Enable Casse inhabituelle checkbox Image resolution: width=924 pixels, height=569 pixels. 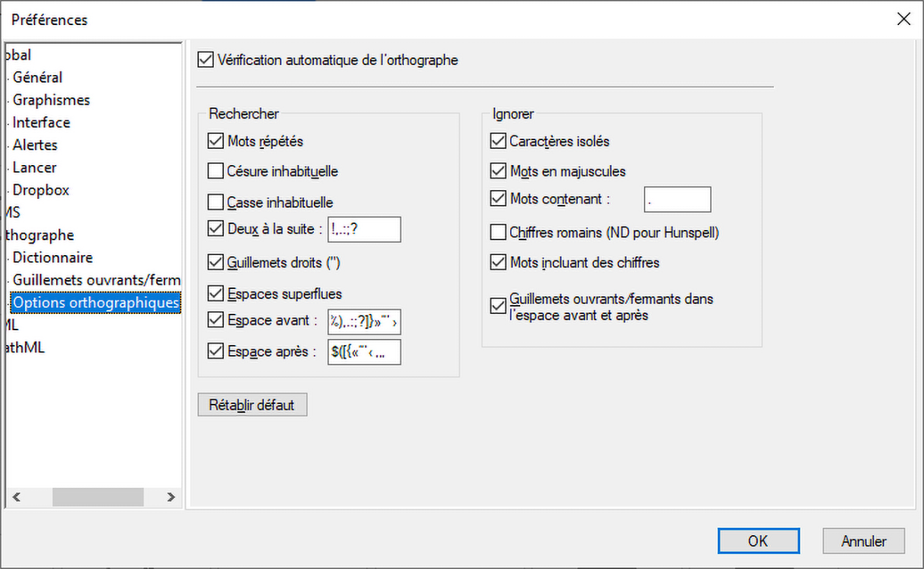(x=216, y=202)
